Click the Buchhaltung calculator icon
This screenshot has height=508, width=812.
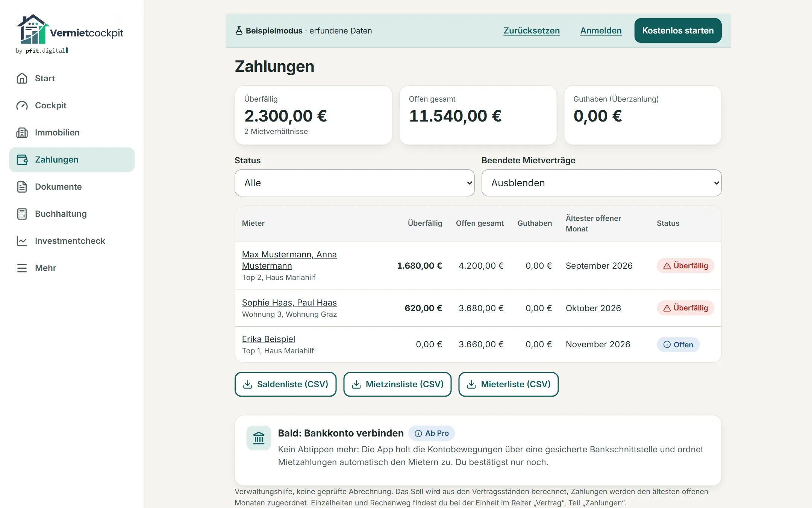22,214
